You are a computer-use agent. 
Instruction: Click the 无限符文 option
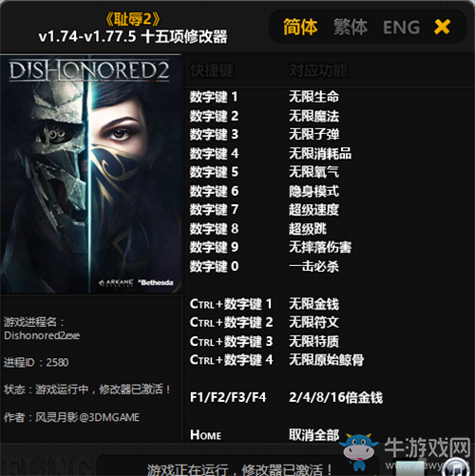(x=313, y=322)
